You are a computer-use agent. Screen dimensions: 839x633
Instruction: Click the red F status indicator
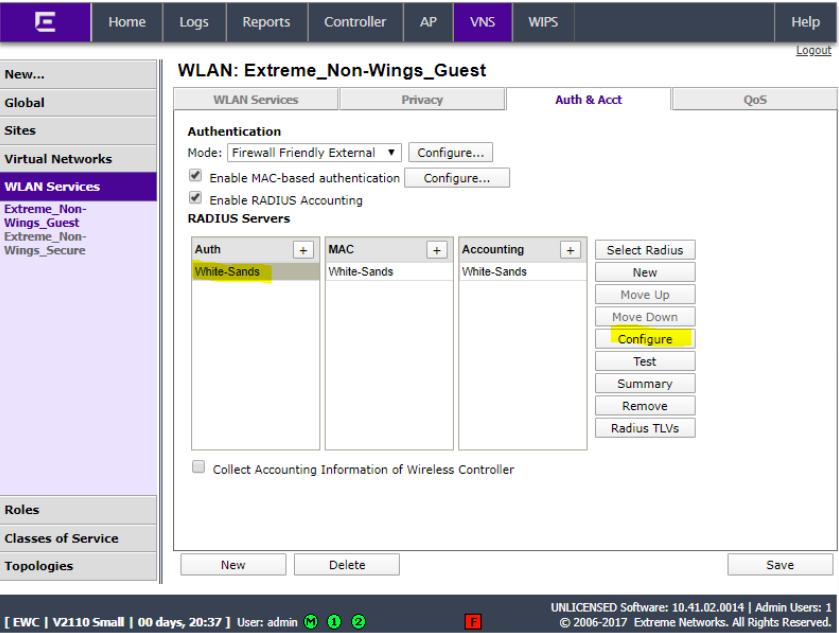(473, 622)
